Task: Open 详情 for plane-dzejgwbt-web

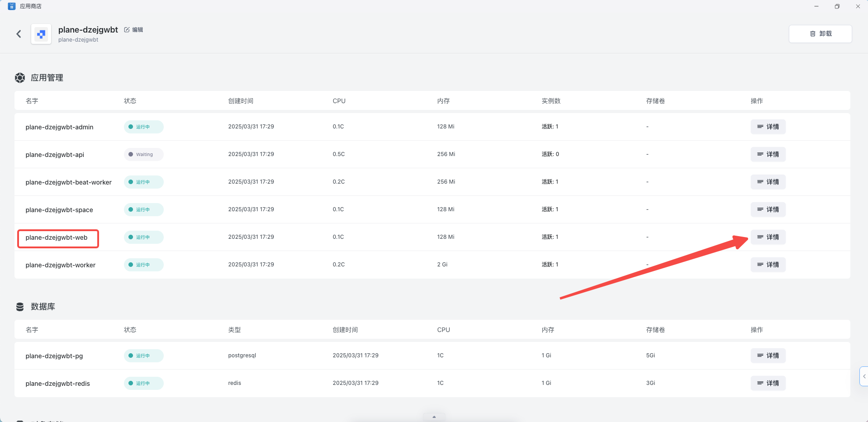Action: coord(768,237)
